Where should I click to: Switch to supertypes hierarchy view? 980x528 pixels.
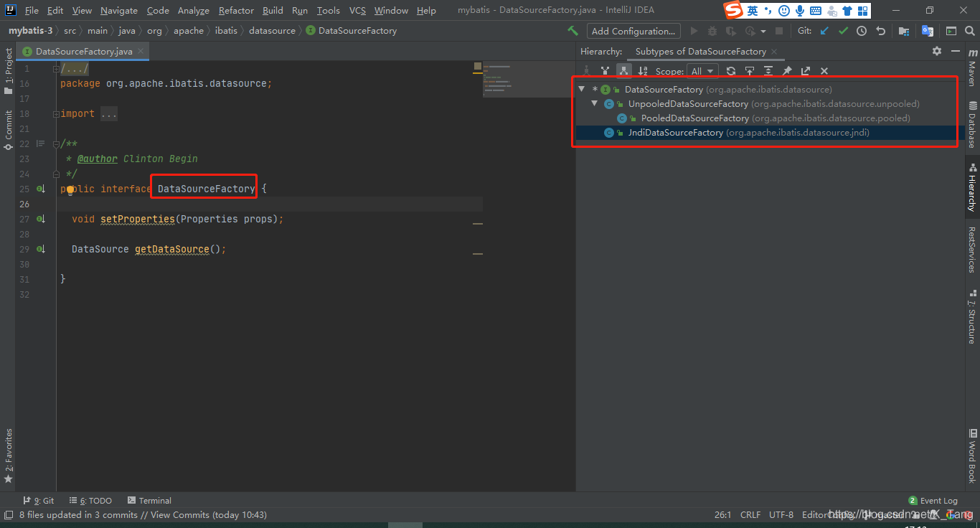click(606, 70)
